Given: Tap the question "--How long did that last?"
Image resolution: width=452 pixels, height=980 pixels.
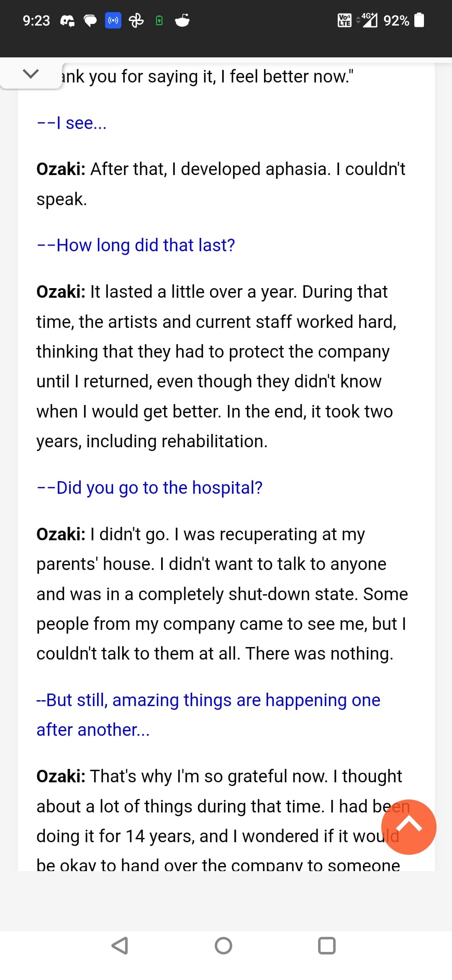Looking at the screenshot, I should pyautogui.click(x=136, y=245).
